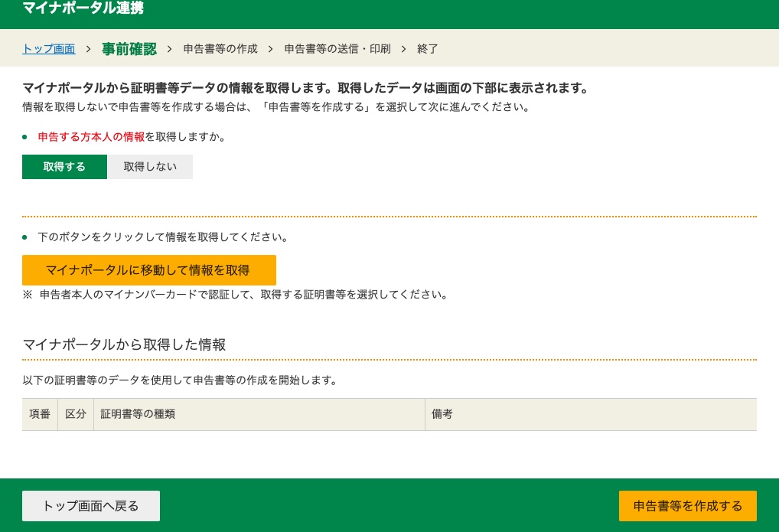Screen dimensions: 779x532
Task: Click the 終了 breadcrumb step
Action: [x=428, y=49]
